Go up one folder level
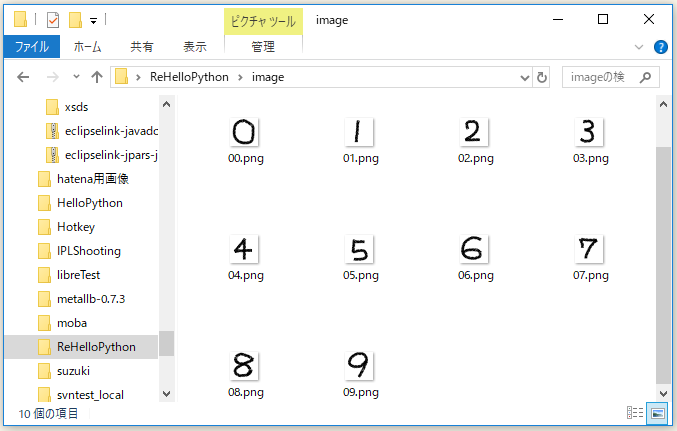Viewport: 677px width, 431px height. pyautogui.click(x=97, y=77)
